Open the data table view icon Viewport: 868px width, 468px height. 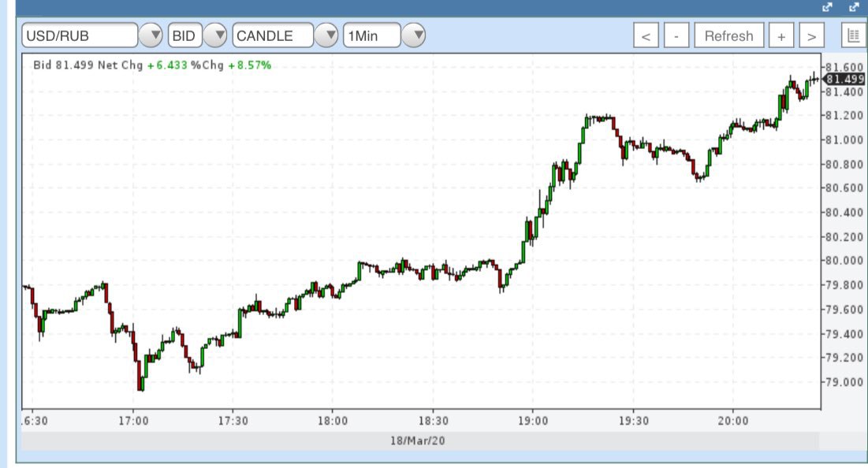click(x=854, y=35)
